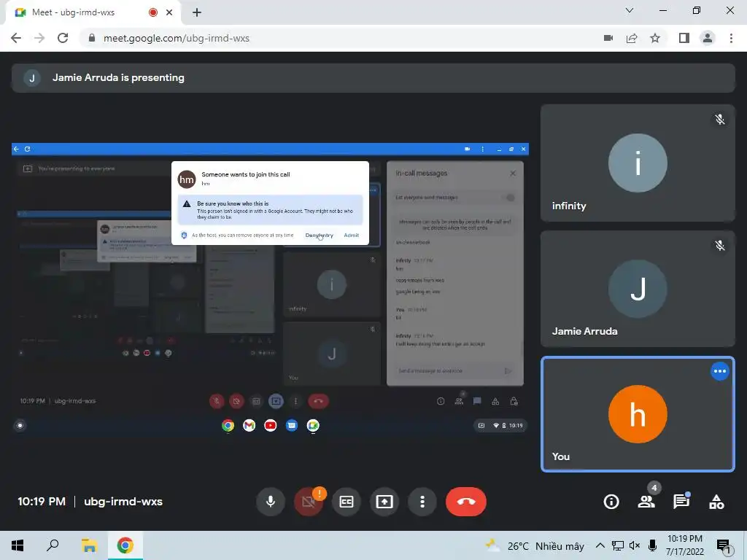
Task: Close the In-call messages panel in presentation
Action: (513, 174)
